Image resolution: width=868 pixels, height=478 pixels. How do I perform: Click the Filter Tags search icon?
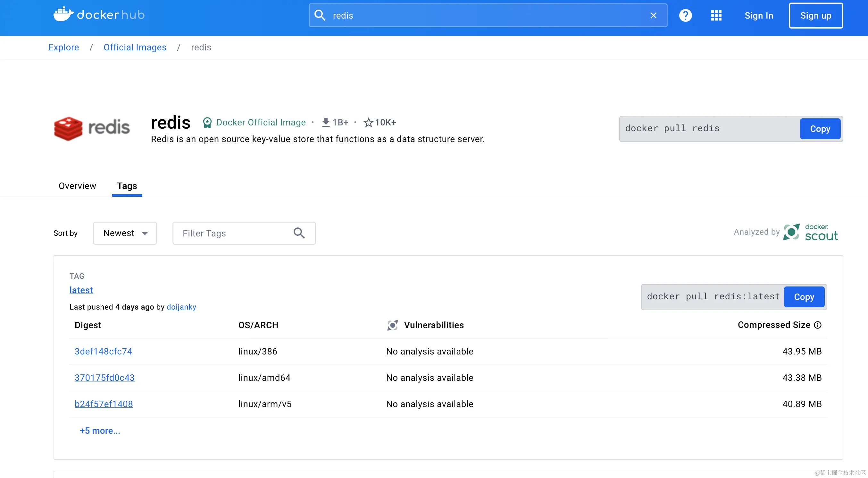[x=299, y=233]
